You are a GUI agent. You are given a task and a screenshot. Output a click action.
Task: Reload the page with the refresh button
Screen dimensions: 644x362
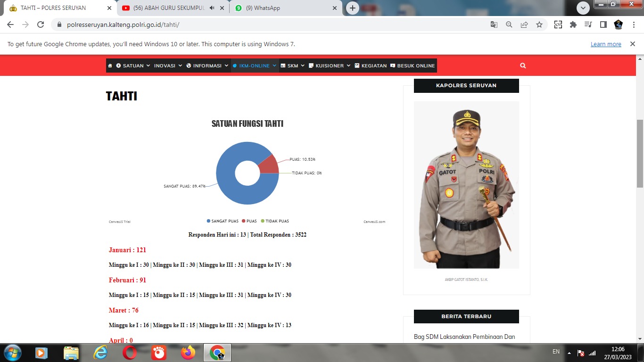[x=41, y=25]
